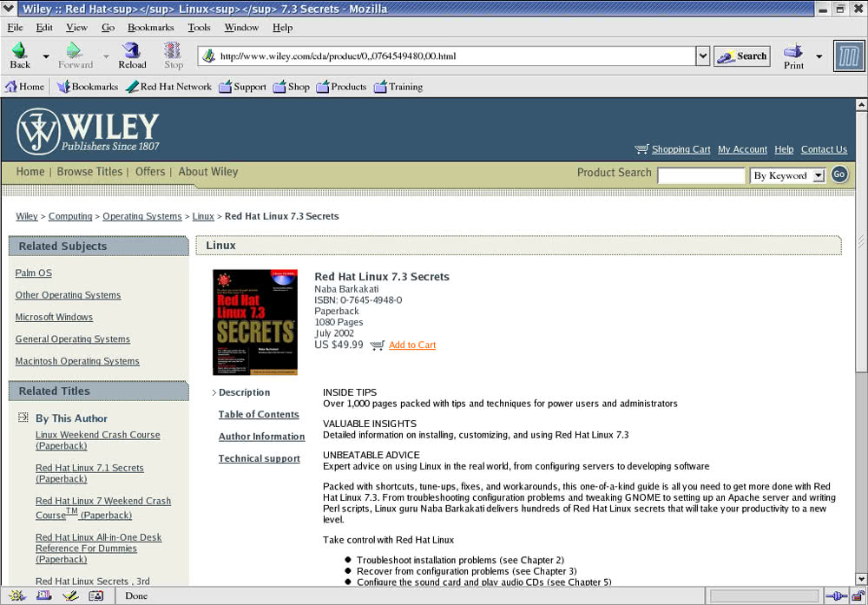Screen dimensions: 868x605
Task: Click the Go product search button
Action: [839, 174]
